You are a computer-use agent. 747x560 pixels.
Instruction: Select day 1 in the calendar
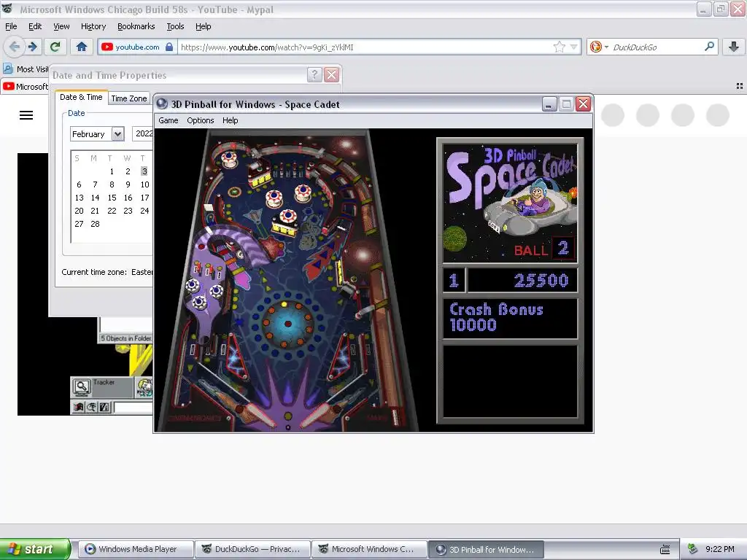click(112, 171)
